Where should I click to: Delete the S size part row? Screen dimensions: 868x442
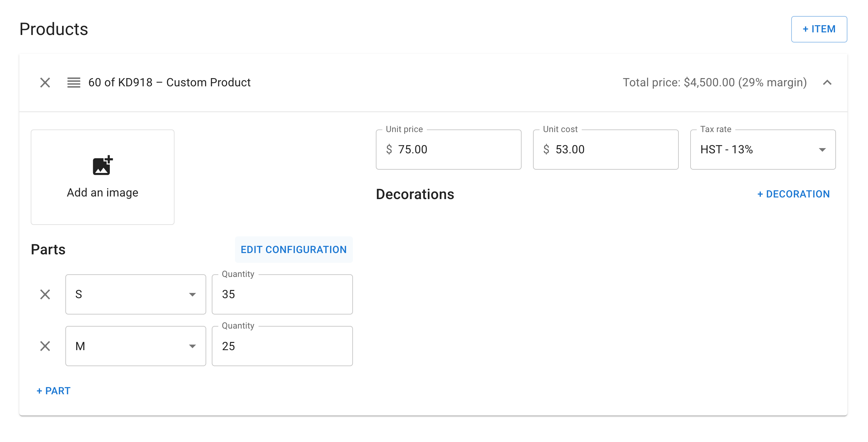tap(45, 294)
